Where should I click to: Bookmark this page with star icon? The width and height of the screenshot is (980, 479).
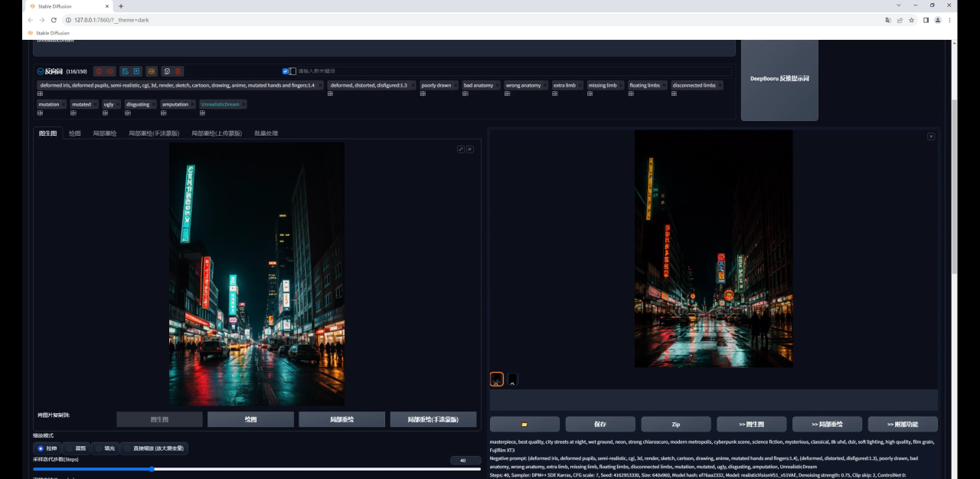tap(911, 20)
